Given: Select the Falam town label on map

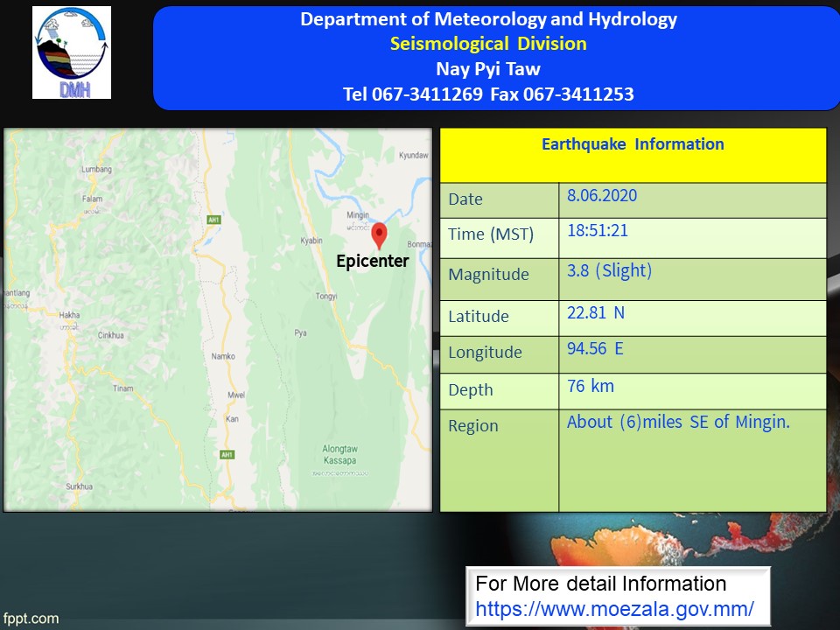Looking at the screenshot, I should (92, 199).
